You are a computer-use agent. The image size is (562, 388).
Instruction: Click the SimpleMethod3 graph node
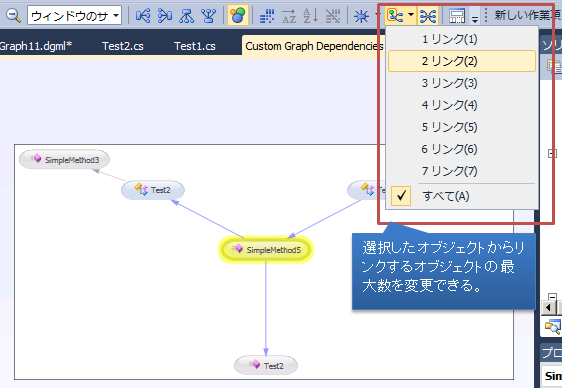point(65,160)
